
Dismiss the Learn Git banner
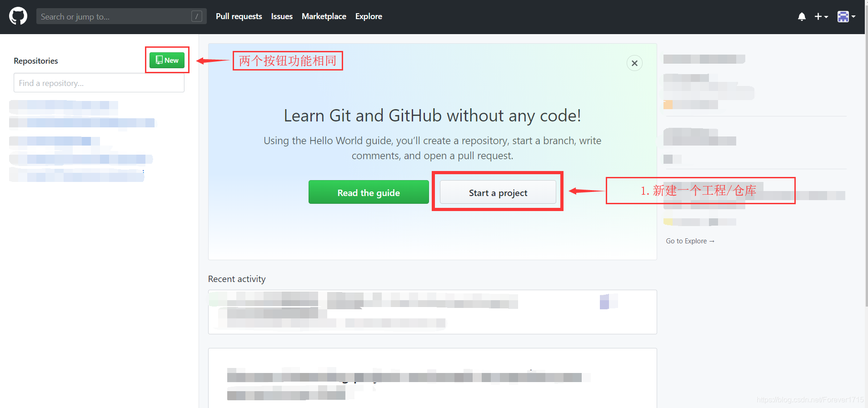click(x=634, y=63)
